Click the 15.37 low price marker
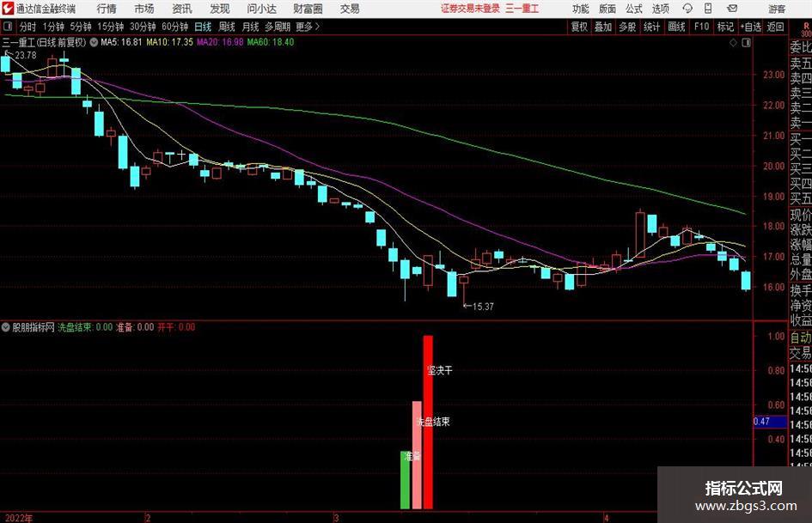 pyautogui.click(x=479, y=307)
